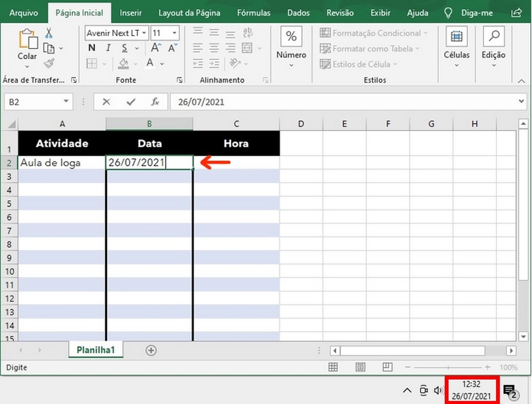Open Insert Function via the fx icon
This screenshot has height=404, width=532.
[155, 102]
